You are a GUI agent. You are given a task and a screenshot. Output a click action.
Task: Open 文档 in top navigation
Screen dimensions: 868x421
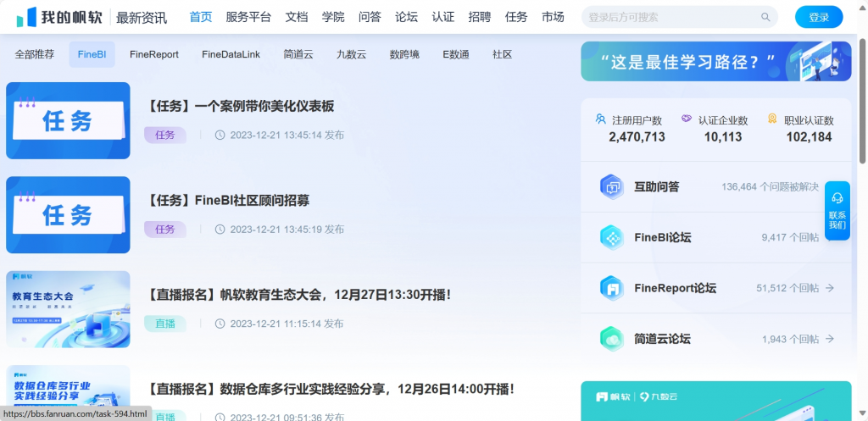[297, 17]
